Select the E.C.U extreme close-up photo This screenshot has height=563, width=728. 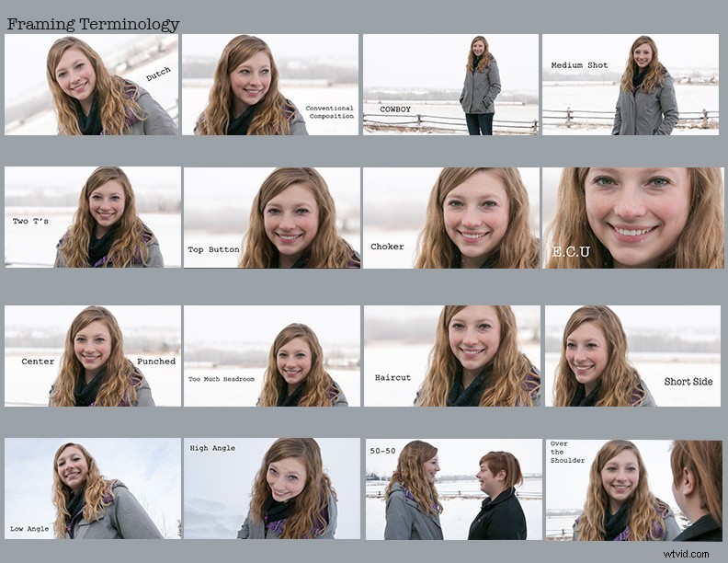click(632, 218)
